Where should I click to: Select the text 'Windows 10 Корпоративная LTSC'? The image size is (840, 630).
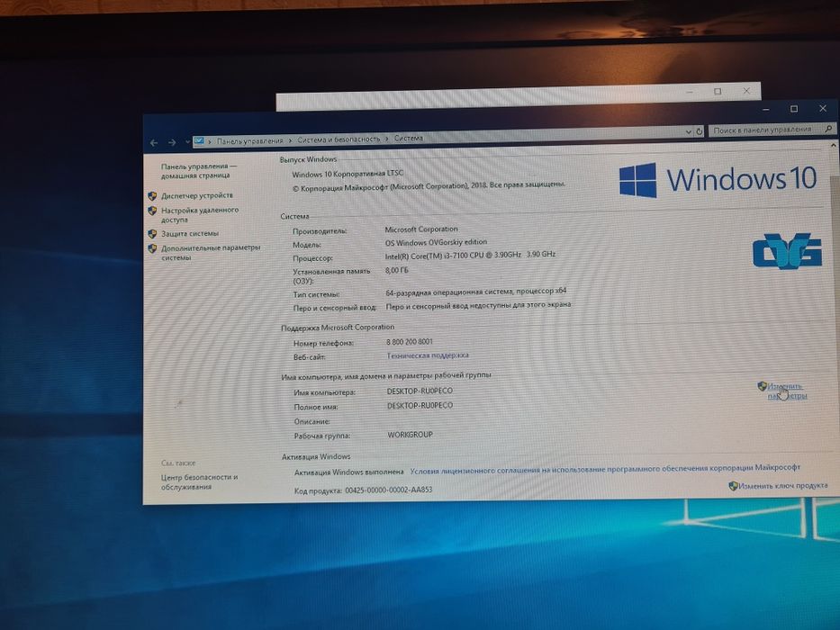348,174
